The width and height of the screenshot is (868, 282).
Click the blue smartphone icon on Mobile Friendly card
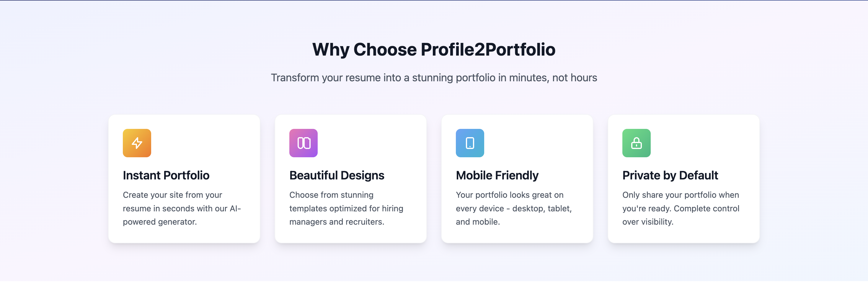470,143
